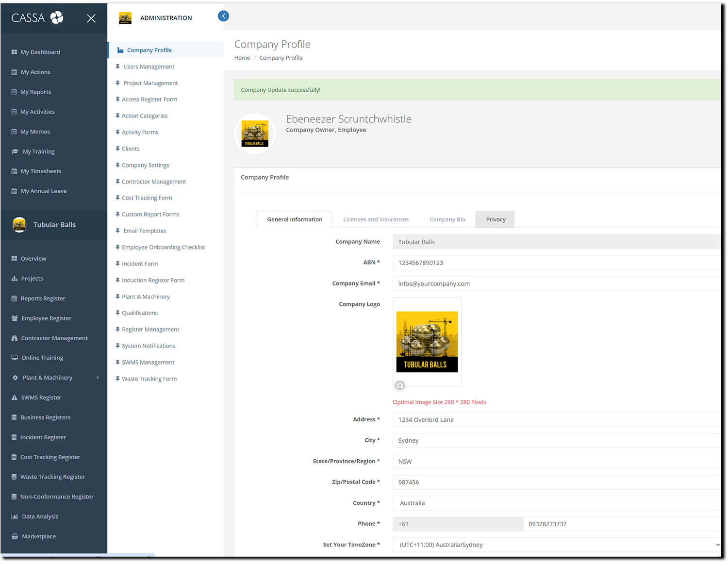Open System Notifications in the admin menu
Viewport: 728px width, 566px height.
click(x=149, y=346)
